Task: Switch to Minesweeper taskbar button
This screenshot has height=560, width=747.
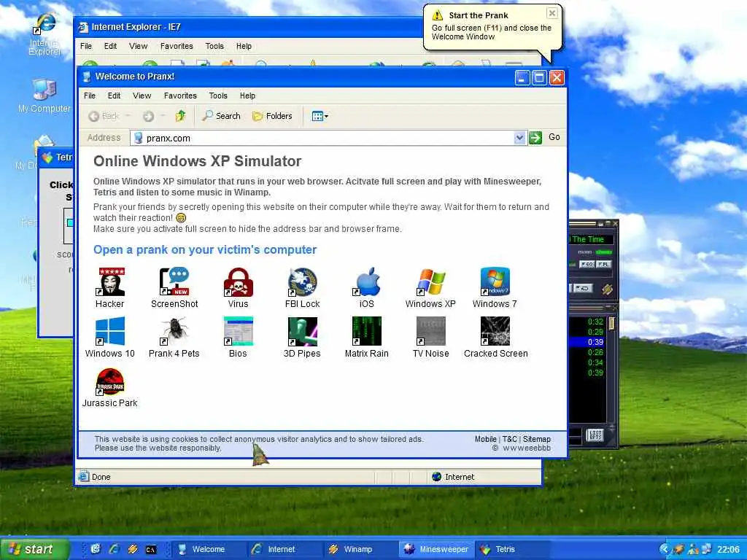Action: (x=437, y=549)
